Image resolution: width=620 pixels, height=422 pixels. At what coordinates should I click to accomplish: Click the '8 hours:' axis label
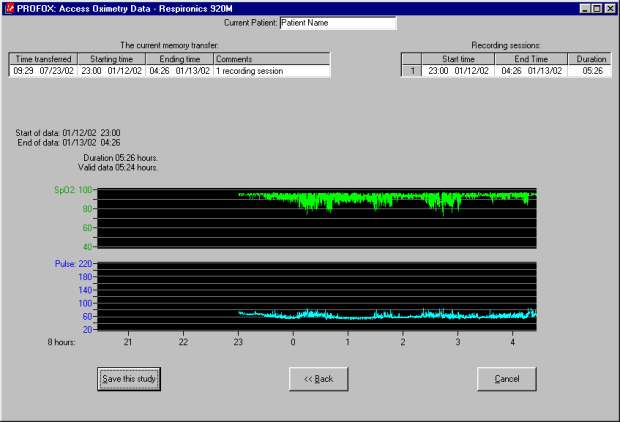(x=61, y=342)
